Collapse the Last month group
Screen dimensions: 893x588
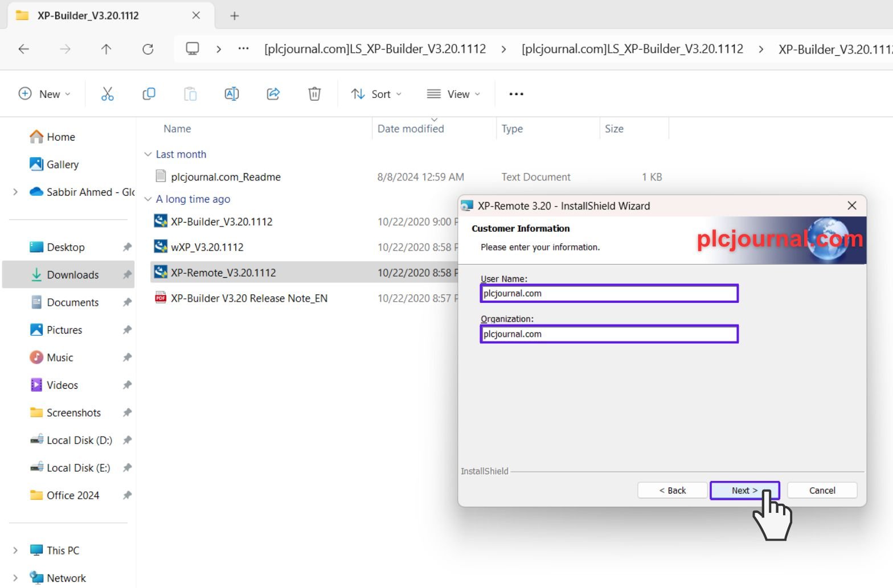148,154
